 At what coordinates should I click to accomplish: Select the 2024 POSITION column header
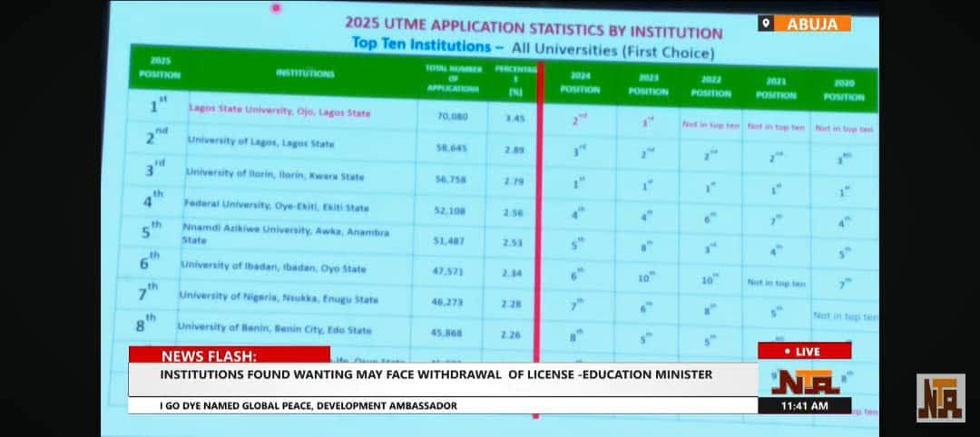coord(579,83)
